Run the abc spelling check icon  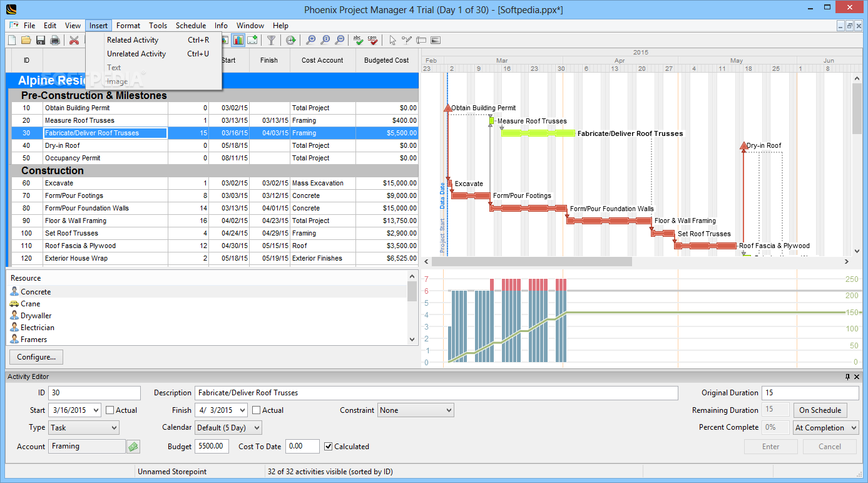click(x=358, y=40)
